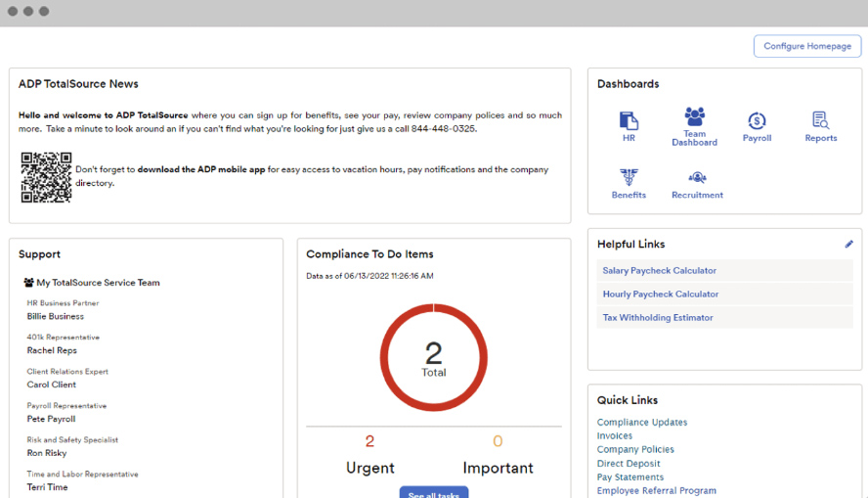Viewport: 868px width, 498px height.
Task: Open the Hourly Paycheck Calculator link
Action: (x=660, y=294)
